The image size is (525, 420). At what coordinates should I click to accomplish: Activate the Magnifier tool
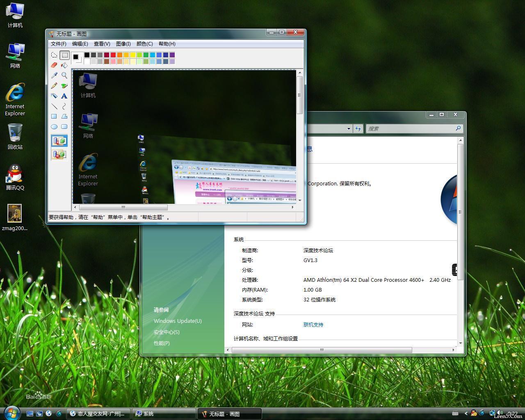[x=64, y=75]
